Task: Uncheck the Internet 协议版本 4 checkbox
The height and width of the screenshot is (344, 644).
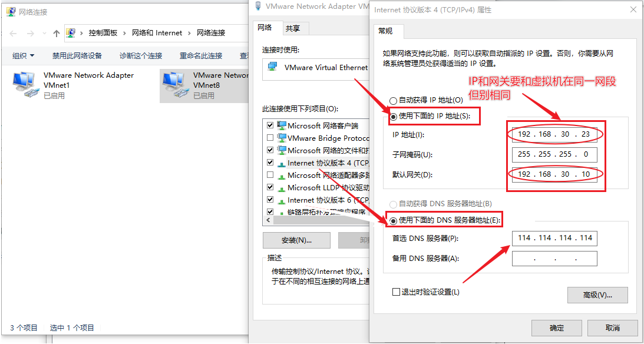Action: tap(270, 163)
